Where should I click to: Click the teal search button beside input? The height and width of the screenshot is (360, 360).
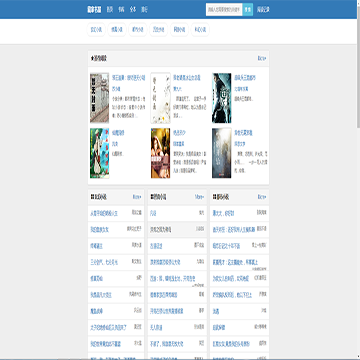(x=248, y=10)
